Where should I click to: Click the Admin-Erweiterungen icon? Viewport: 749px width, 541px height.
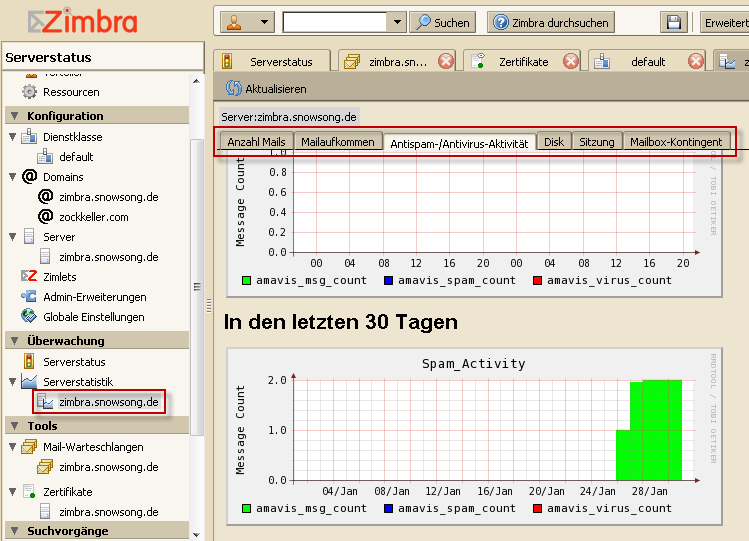point(29,297)
